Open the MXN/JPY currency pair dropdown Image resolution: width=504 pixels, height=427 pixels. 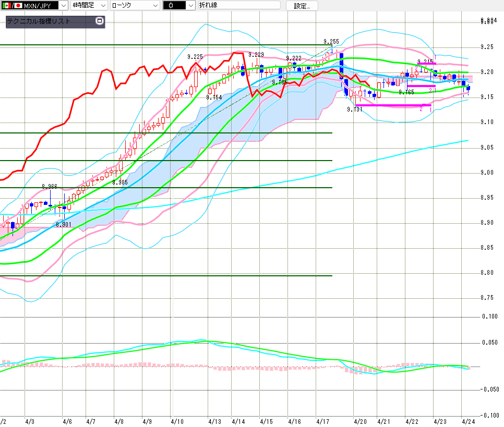(63, 5)
